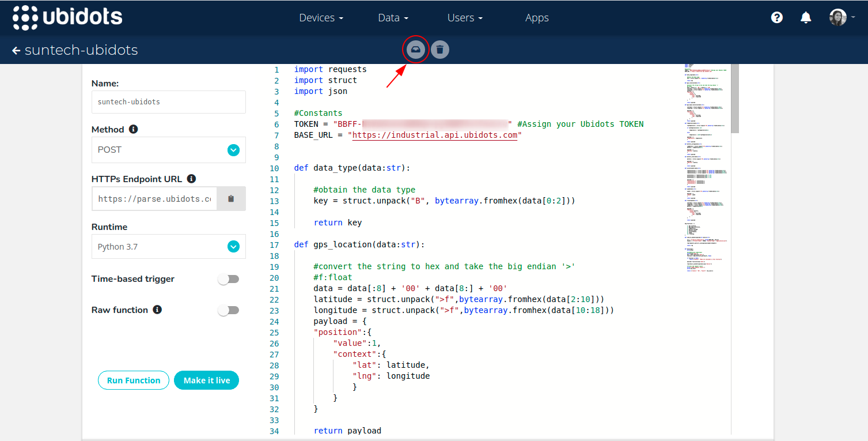Screen dimensions: 868x441
Task: Open Method POST dropdown
Action: point(168,150)
